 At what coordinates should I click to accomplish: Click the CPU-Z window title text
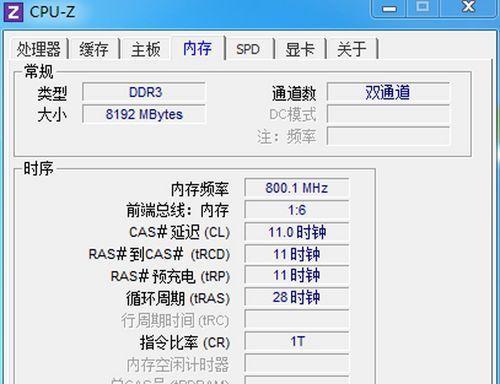tap(52, 12)
